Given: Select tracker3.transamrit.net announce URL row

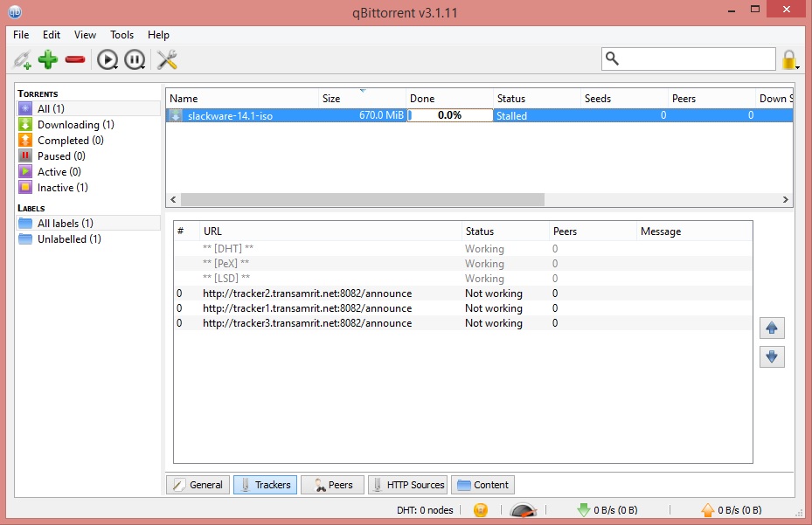Looking at the screenshot, I should [463, 323].
